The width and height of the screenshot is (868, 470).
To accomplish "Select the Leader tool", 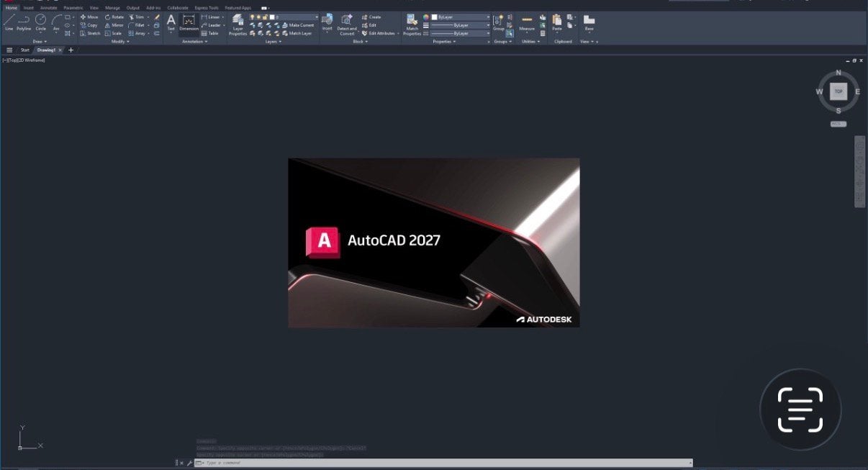I will pos(212,25).
